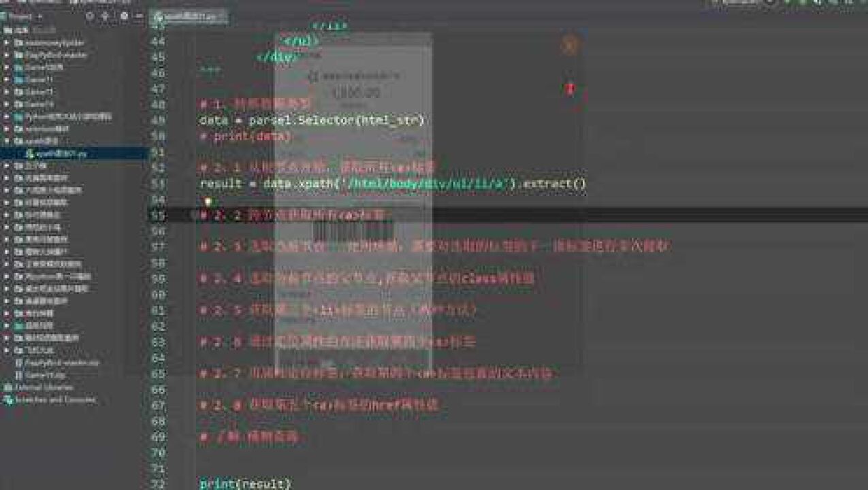Click the orange circular overlay icon
868x490 pixels.
pyautogui.click(x=570, y=46)
